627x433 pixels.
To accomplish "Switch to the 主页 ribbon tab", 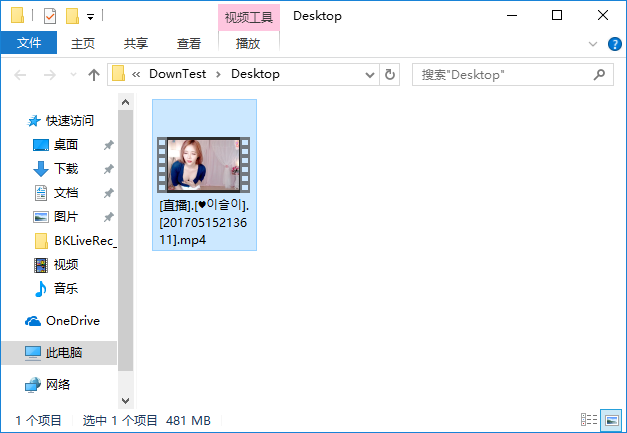I will point(83,43).
